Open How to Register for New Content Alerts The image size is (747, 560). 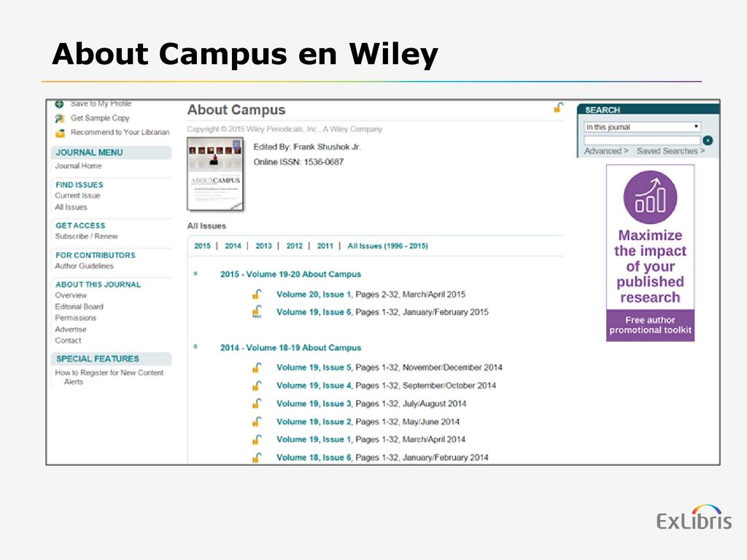(x=109, y=377)
